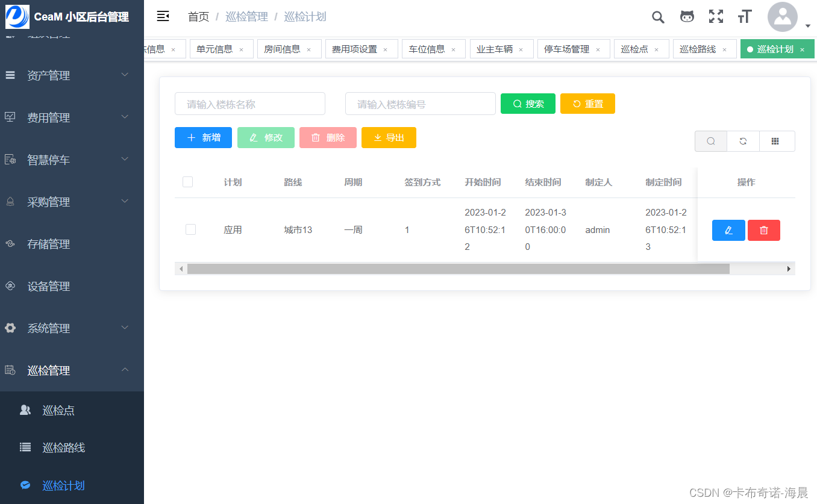
Task: Click the 城市13 cell in the 路线 column
Action: pos(298,229)
